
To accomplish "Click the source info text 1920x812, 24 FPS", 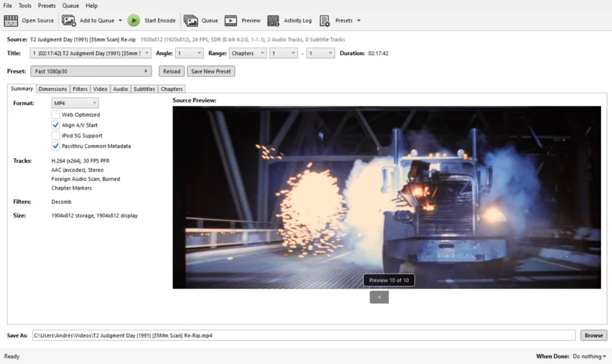I will point(243,39).
